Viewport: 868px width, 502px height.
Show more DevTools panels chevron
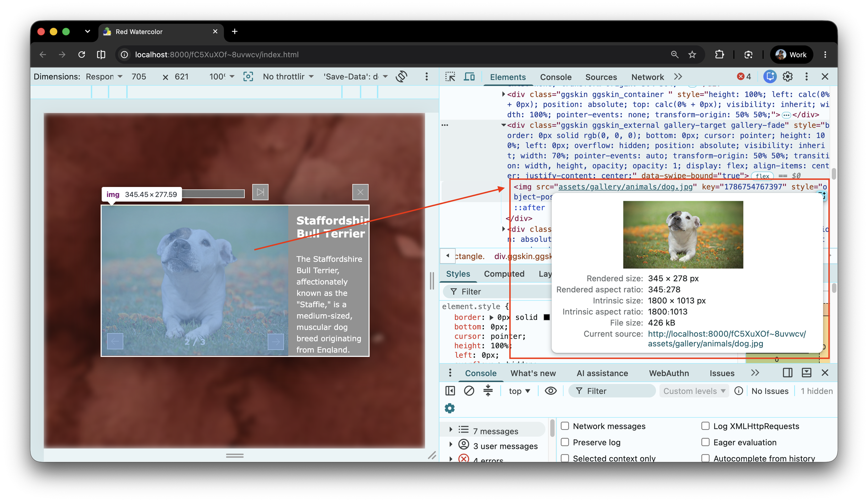coord(678,77)
